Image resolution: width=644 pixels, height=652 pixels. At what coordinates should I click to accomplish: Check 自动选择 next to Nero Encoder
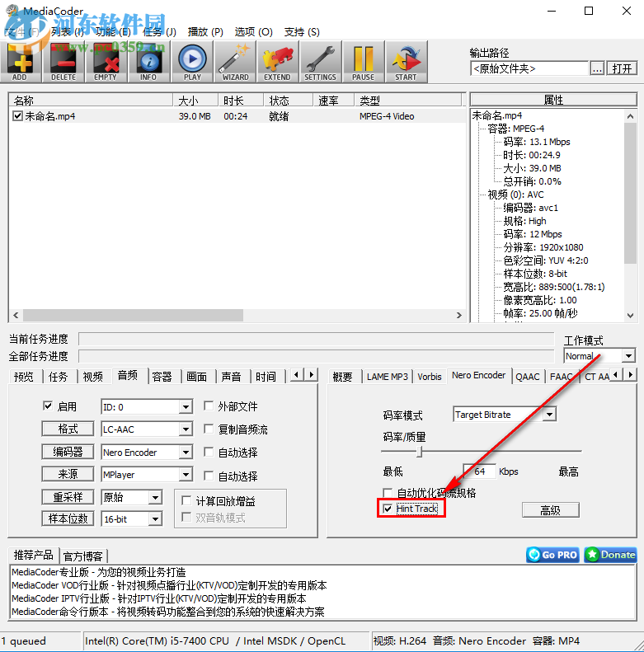coord(209,452)
